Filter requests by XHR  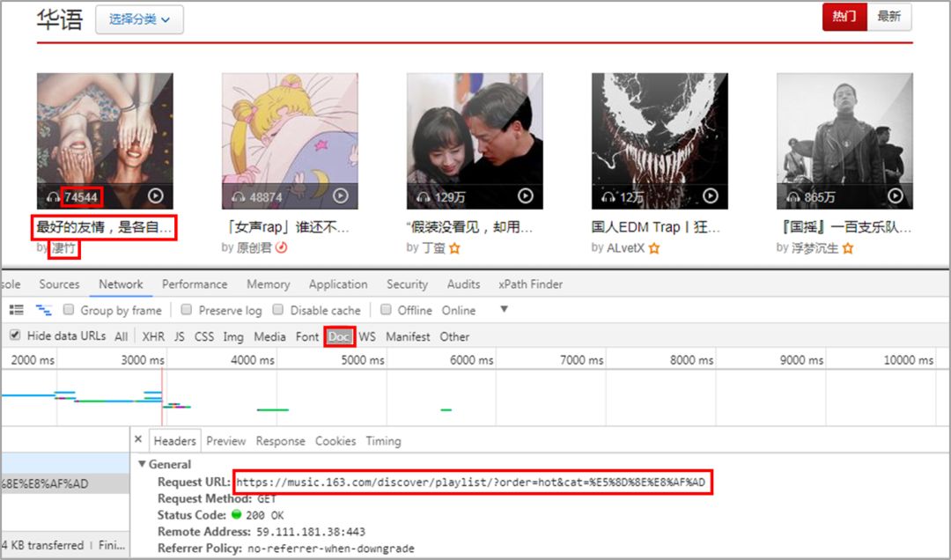(x=153, y=336)
